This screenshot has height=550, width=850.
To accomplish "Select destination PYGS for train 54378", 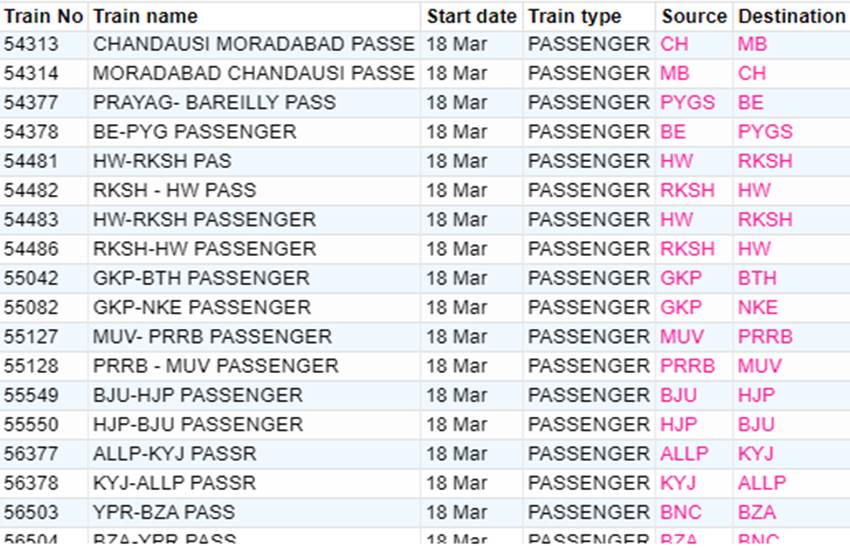I will tap(765, 132).
